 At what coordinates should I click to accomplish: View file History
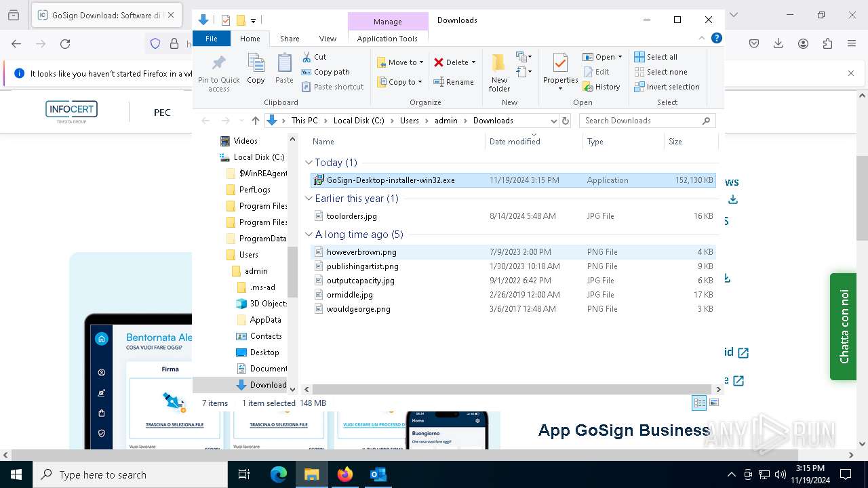[601, 87]
